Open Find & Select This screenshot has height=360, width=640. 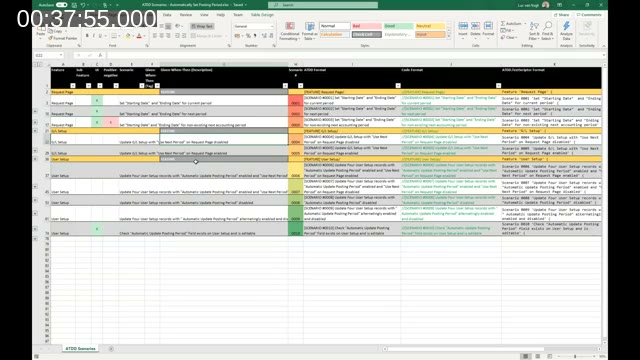pos(548,31)
